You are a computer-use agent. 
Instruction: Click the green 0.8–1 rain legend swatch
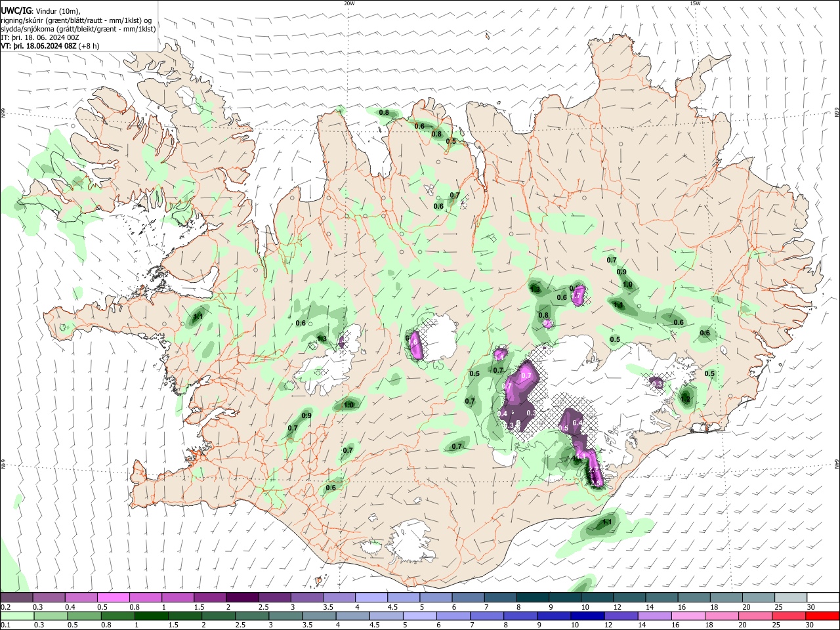click(x=117, y=616)
